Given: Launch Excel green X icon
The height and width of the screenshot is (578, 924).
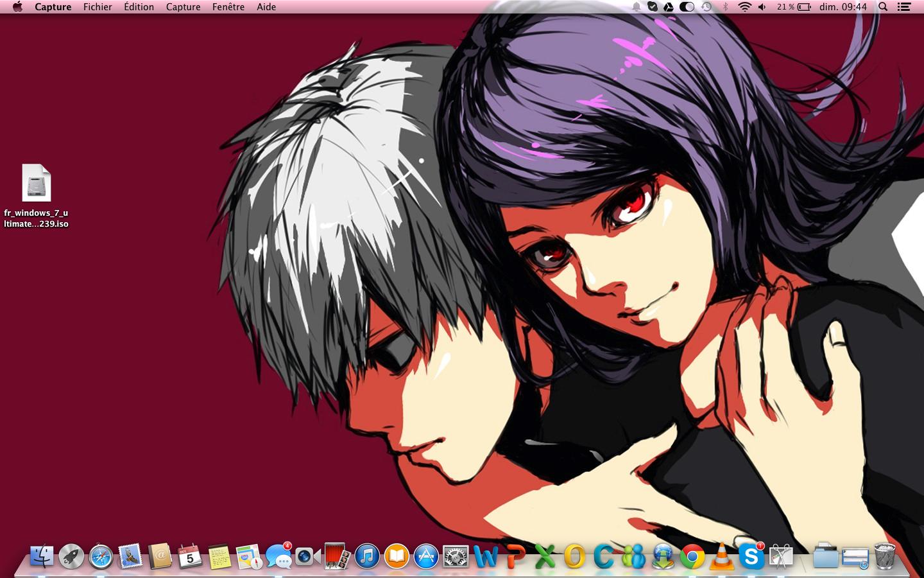Looking at the screenshot, I should 545,556.
